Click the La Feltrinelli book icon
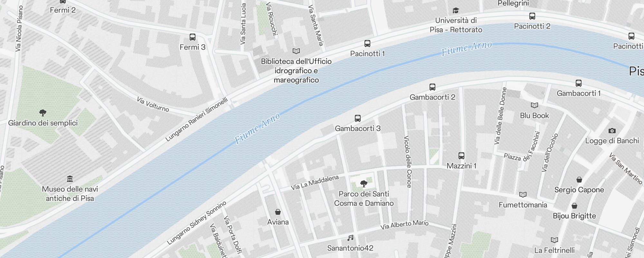The image size is (644, 258). 554,240
